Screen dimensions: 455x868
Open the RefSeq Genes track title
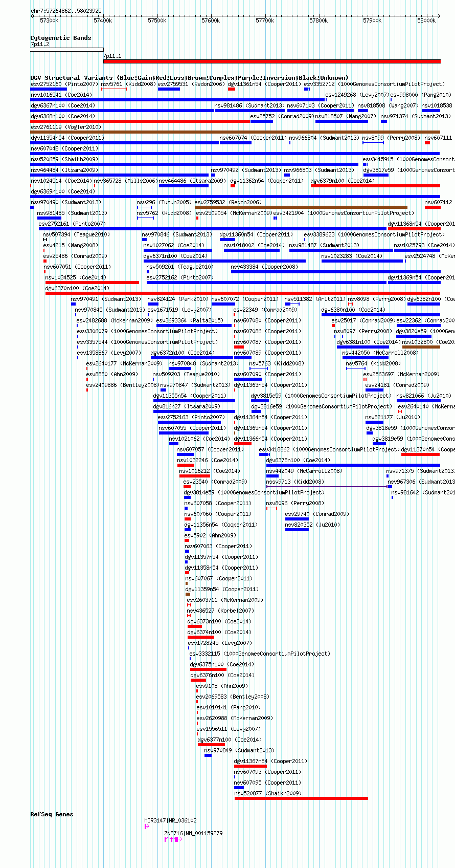[x=52, y=814]
